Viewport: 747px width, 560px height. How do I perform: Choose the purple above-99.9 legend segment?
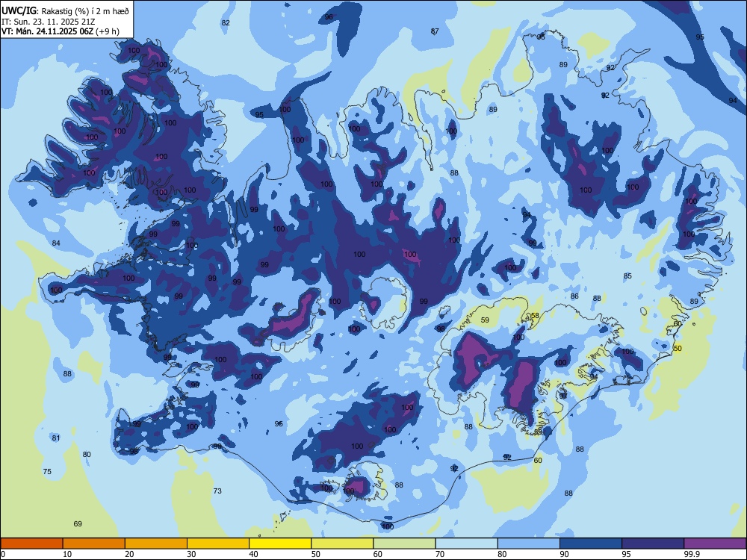point(715,544)
